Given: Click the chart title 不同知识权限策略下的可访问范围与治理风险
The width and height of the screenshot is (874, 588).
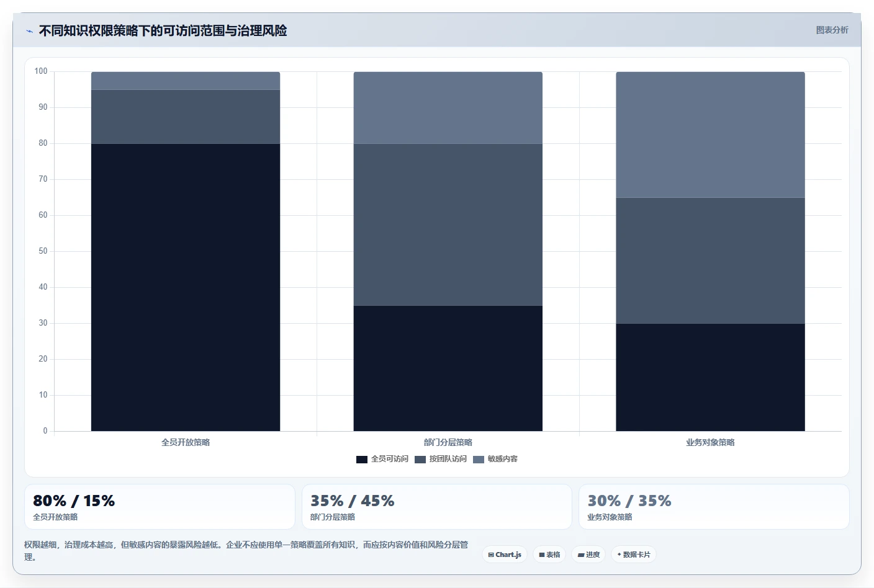Looking at the screenshot, I should click(x=163, y=30).
